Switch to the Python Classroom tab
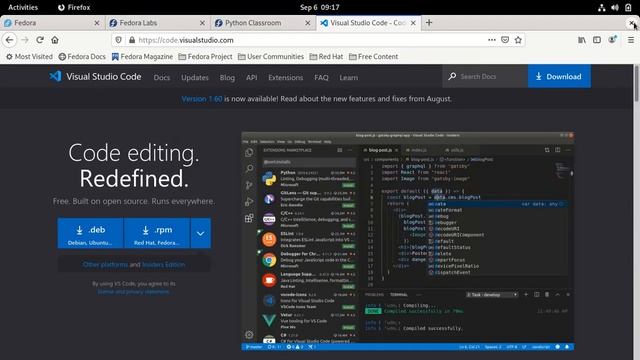This screenshot has height=360, width=640. point(262,23)
